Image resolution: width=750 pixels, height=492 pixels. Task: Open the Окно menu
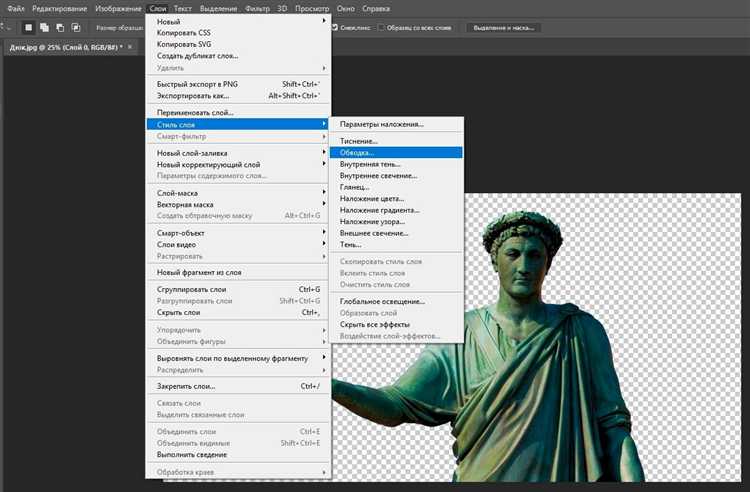346,9
